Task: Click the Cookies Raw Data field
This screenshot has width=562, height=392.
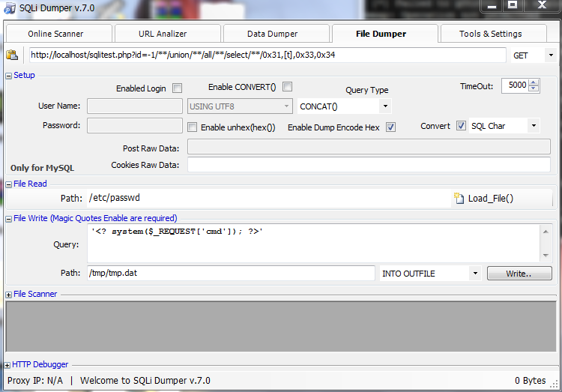Action: [369, 165]
